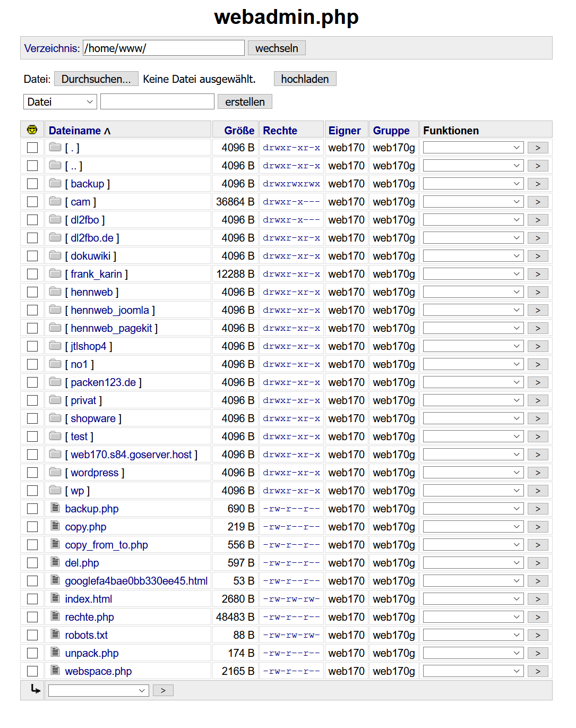
Task: Tick the checkbox for dokuwiki folder
Action: pos(32,256)
